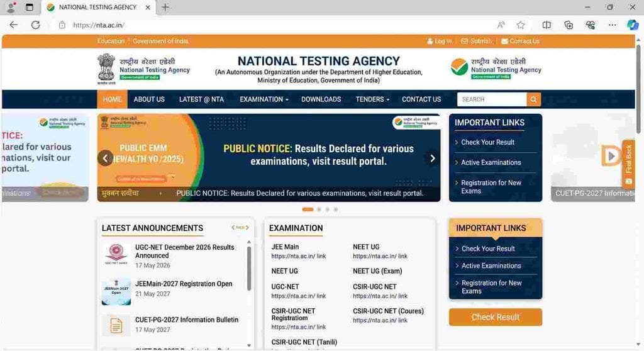Click announcements previous/next arrows control
Viewport: 644px width, 351px height.
coord(240,227)
